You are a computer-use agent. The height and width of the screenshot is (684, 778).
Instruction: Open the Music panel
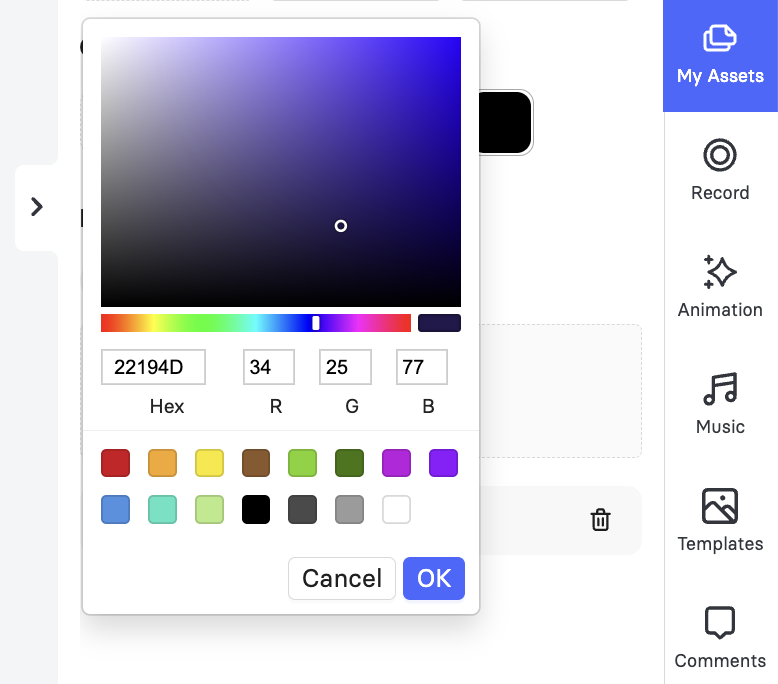(720, 404)
